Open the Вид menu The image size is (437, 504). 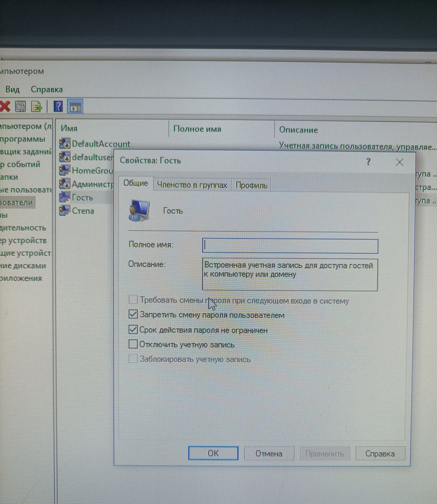[12, 89]
